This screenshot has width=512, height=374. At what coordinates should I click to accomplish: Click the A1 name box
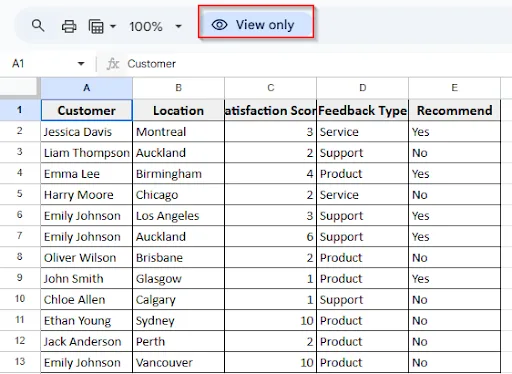(x=47, y=63)
